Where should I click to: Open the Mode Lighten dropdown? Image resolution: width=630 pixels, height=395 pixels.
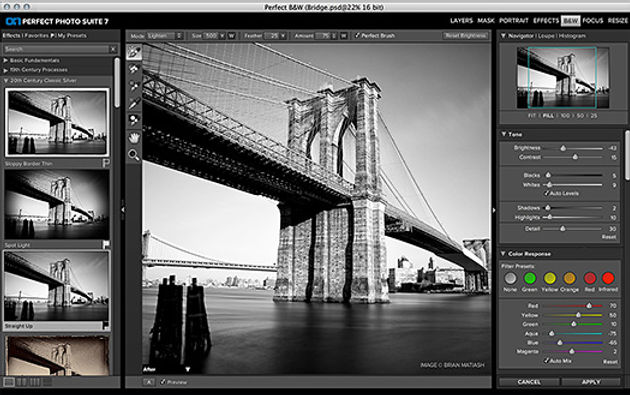click(165, 36)
